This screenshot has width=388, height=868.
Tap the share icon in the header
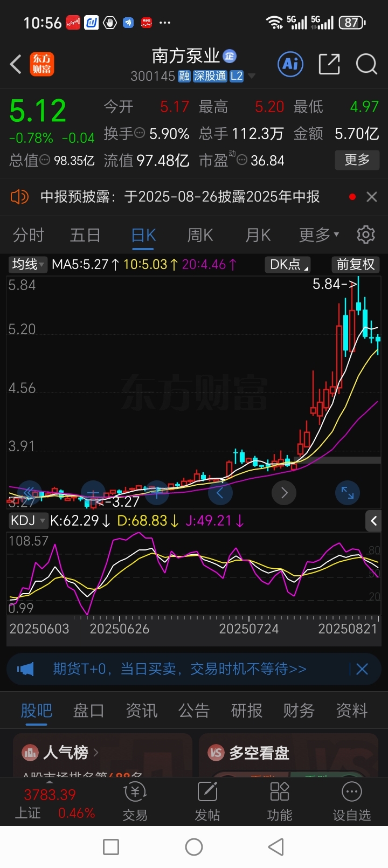pos(329,64)
